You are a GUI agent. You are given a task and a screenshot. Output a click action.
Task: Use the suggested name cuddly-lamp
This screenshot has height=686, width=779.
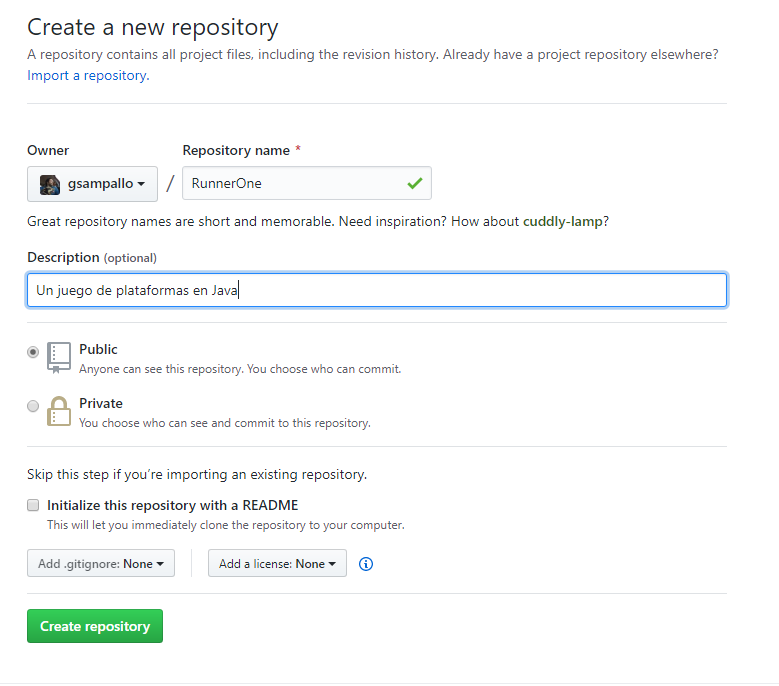562,221
